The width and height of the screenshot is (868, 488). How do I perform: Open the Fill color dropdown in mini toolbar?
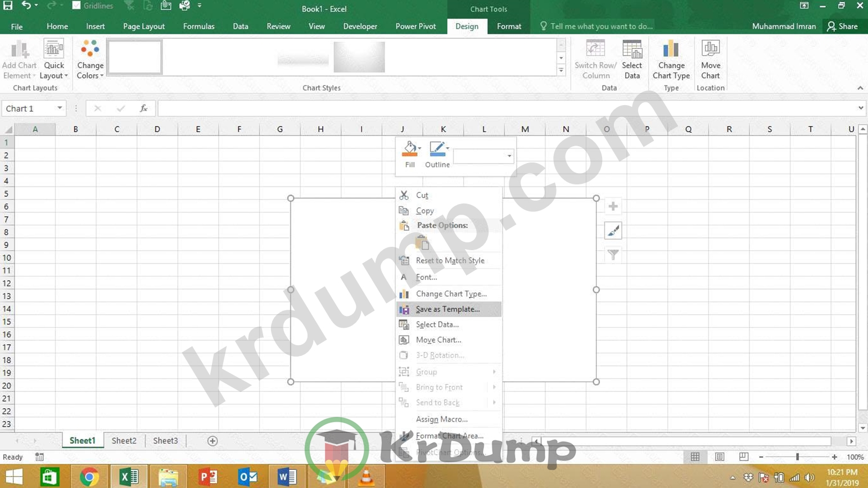421,149
